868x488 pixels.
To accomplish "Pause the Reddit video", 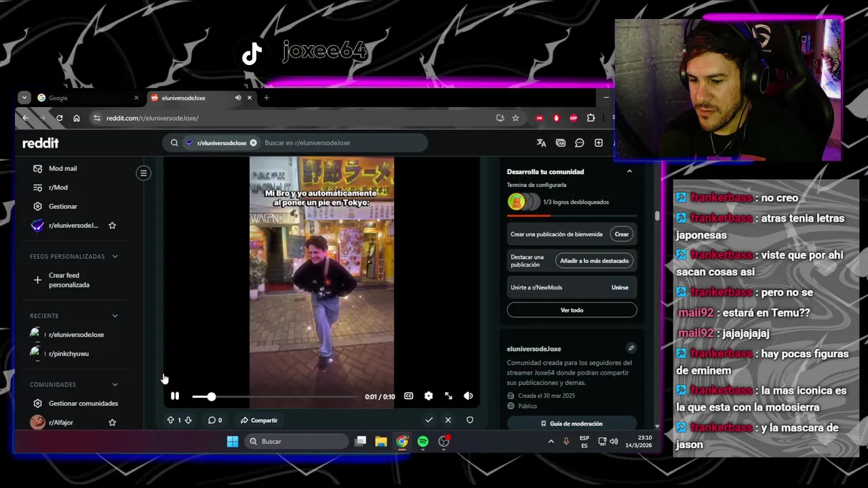I will 175,396.
